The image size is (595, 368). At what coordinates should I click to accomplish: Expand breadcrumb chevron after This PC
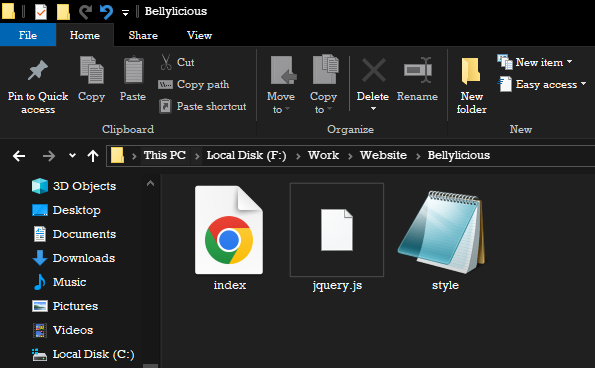(x=197, y=156)
